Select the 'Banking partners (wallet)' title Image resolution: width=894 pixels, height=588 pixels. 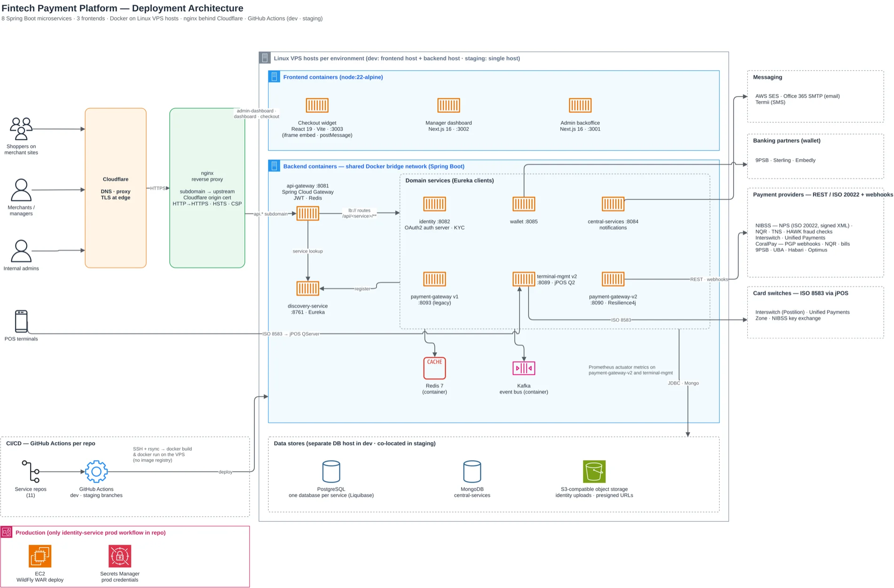tap(787, 141)
